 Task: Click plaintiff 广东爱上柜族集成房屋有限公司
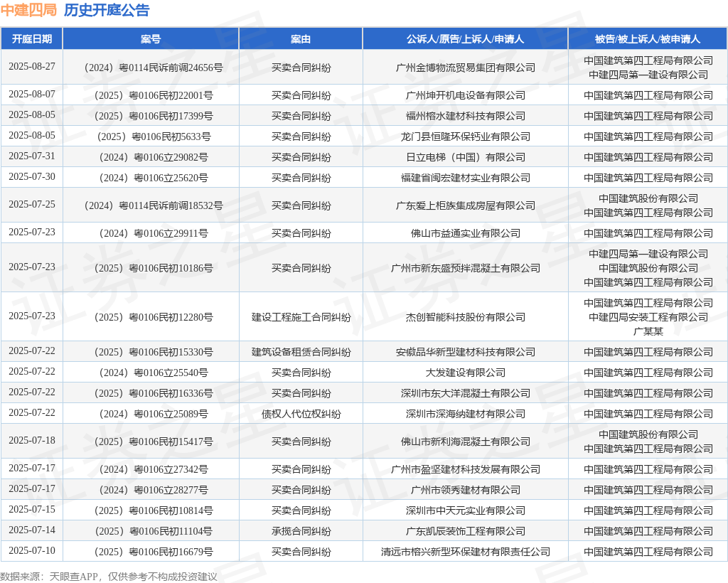(465, 205)
